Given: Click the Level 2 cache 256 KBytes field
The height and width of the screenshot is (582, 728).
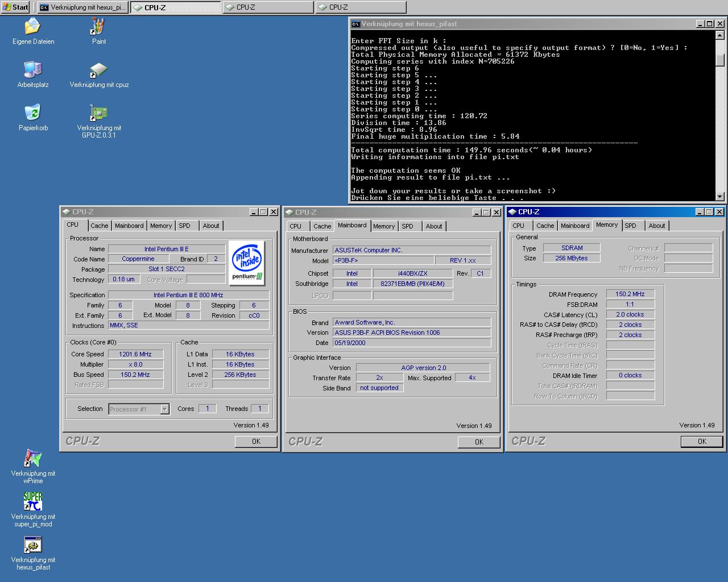Looking at the screenshot, I should [240, 375].
